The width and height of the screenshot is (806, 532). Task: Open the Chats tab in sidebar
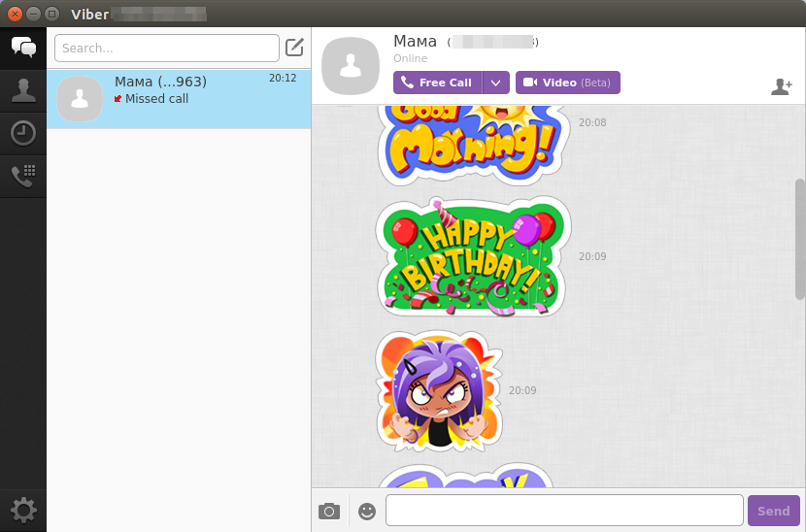coord(23,48)
